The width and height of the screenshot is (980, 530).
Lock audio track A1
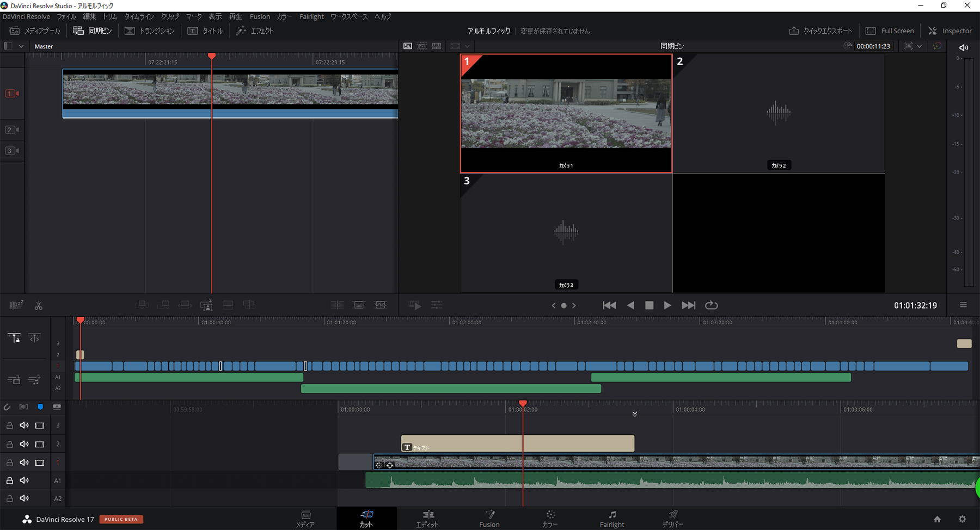pyautogui.click(x=10, y=480)
